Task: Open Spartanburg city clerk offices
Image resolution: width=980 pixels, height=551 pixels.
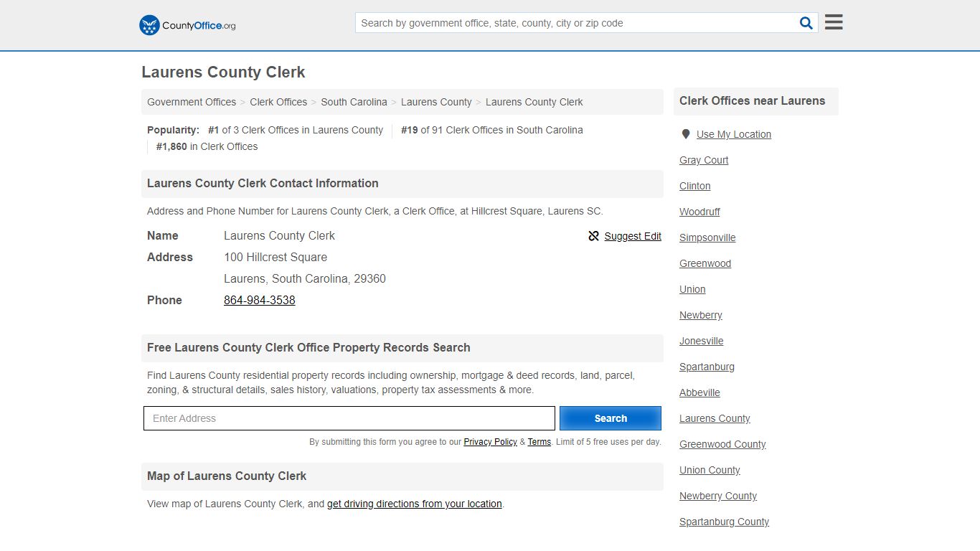Action: click(707, 367)
